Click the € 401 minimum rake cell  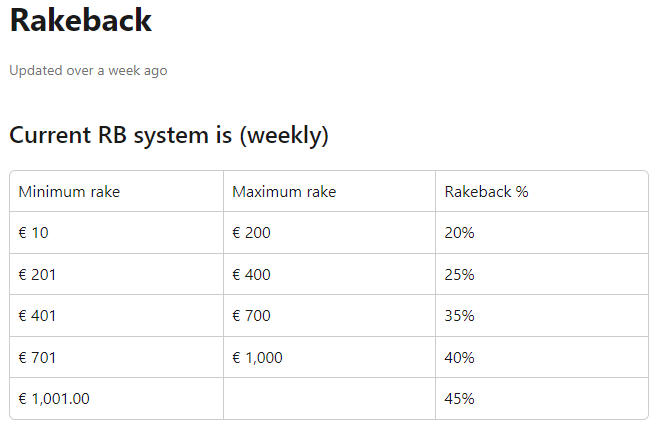coord(117,316)
